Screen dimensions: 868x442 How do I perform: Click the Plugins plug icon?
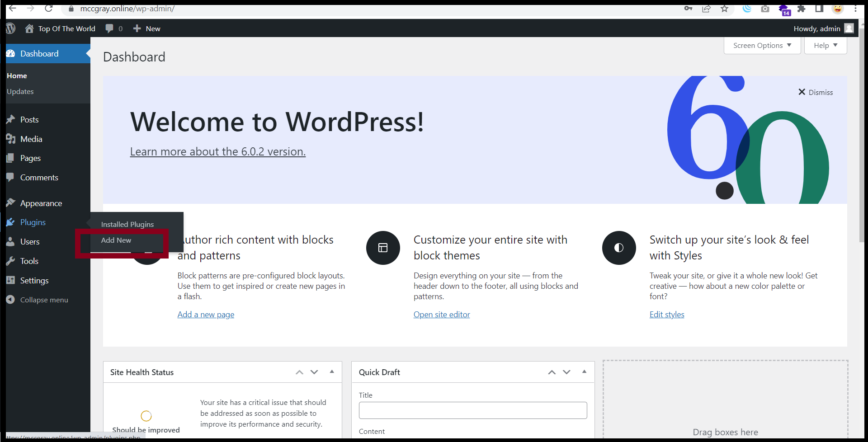10,222
